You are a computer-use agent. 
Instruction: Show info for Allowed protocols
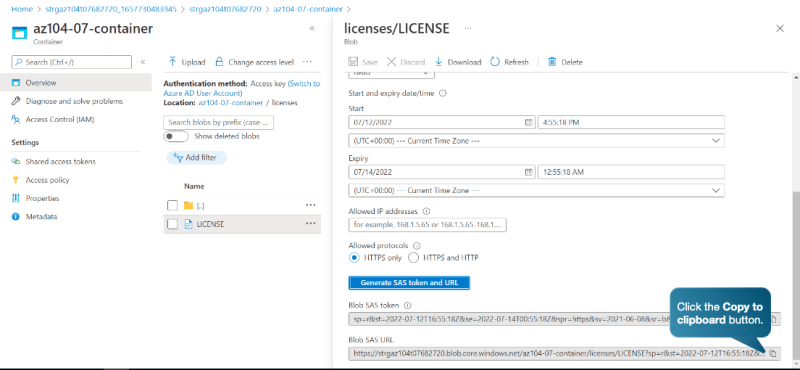(417, 245)
